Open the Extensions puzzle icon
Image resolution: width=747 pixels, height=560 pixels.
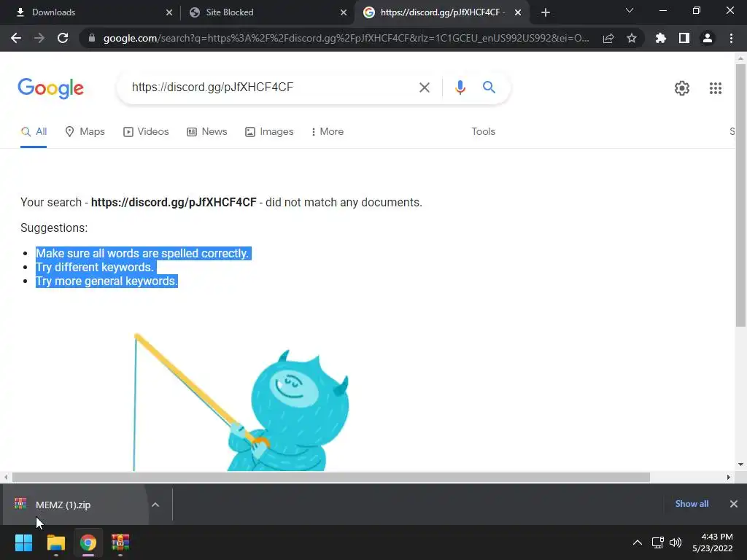(x=660, y=38)
